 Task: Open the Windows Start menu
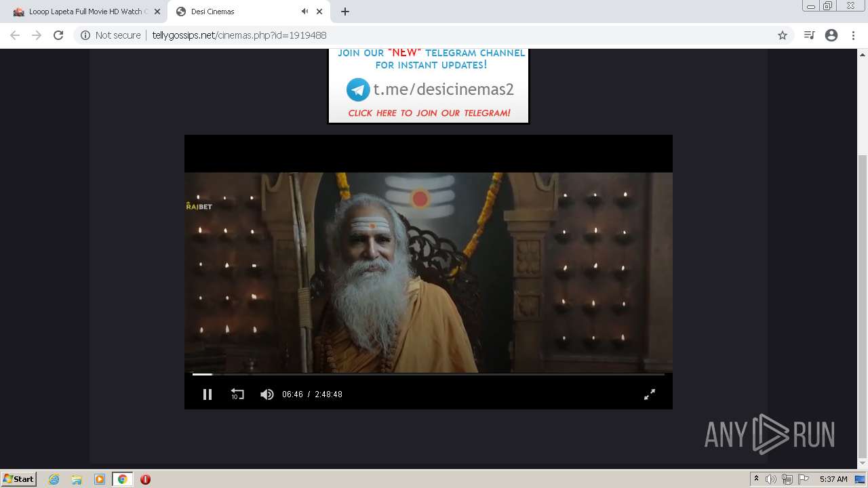pos(18,479)
